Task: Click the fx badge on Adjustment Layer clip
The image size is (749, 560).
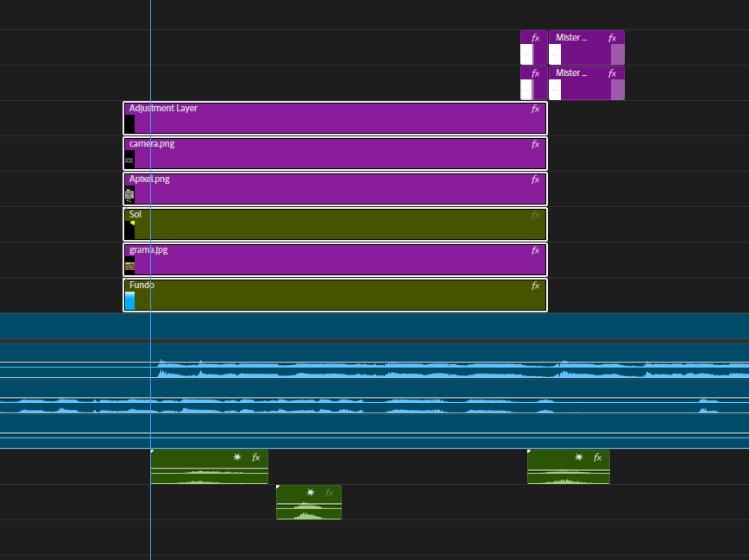Action: [x=536, y=109]
